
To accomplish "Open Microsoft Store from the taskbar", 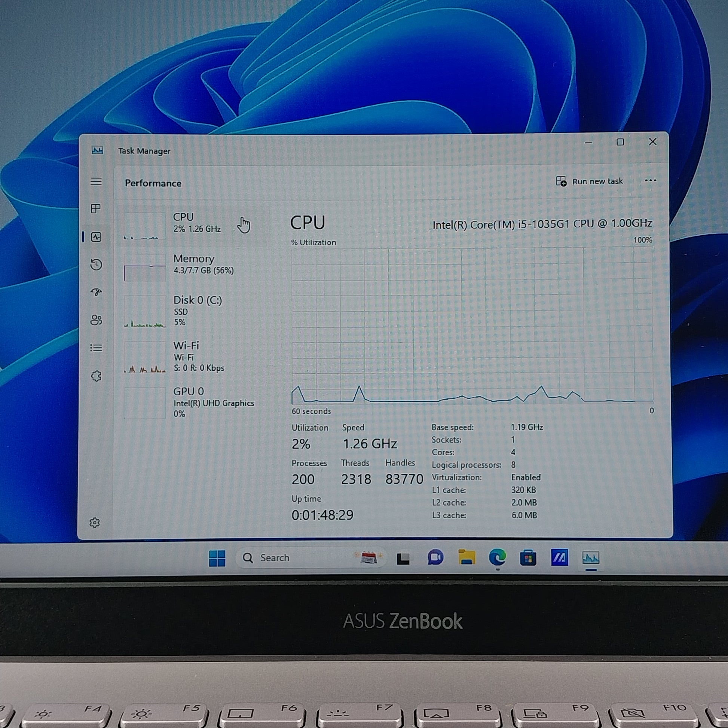I will (528, 558).
